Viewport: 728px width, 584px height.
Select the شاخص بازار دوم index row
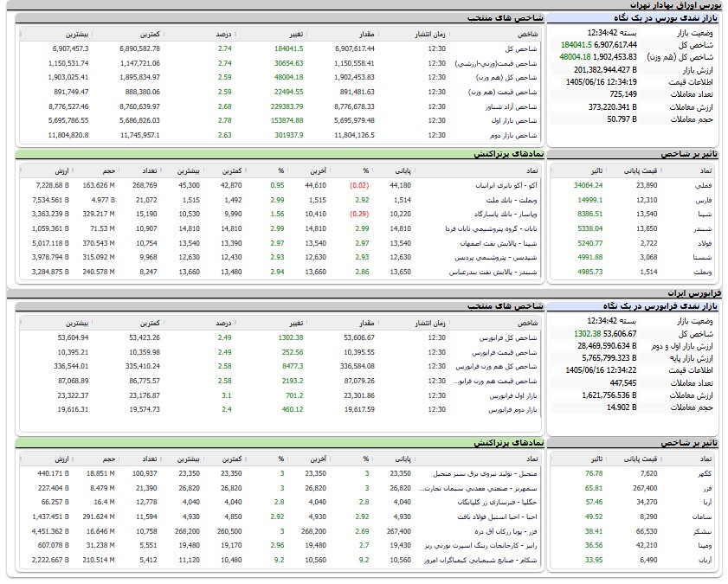[x=280, y=135]
